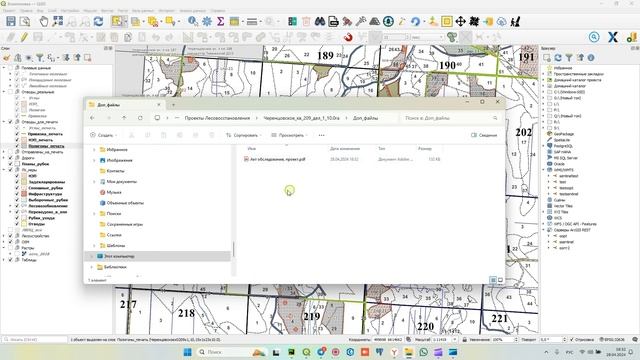The width and height of the screenshot is (640, 360).
Task: Click the QGIS locator search field
Action: 34,340
